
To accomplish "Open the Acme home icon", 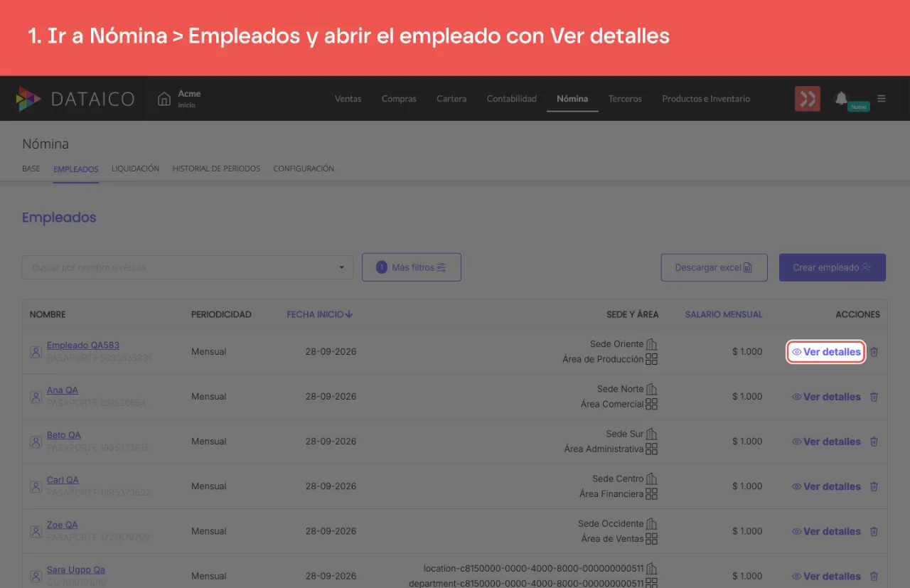I will (164, 99).
